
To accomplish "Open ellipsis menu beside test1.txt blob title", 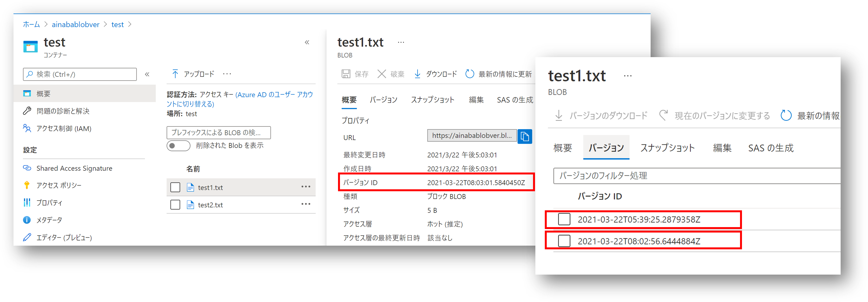I will click(401, 42).
